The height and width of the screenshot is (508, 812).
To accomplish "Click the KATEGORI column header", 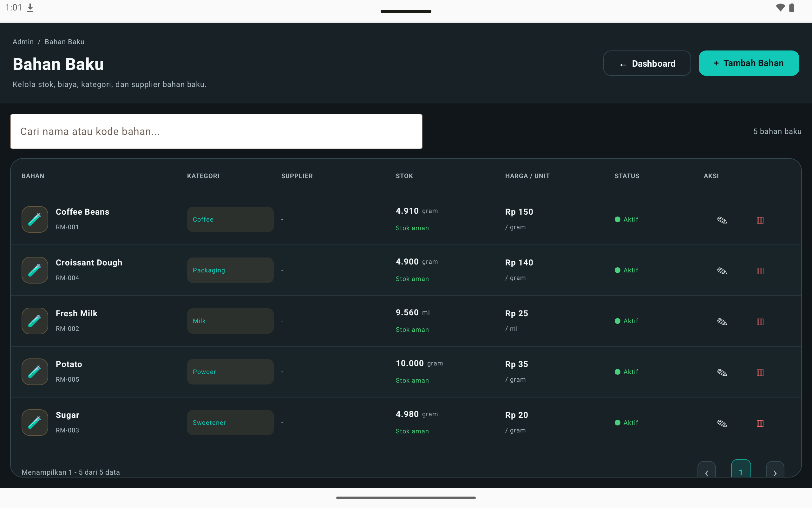I will point(203,176).
